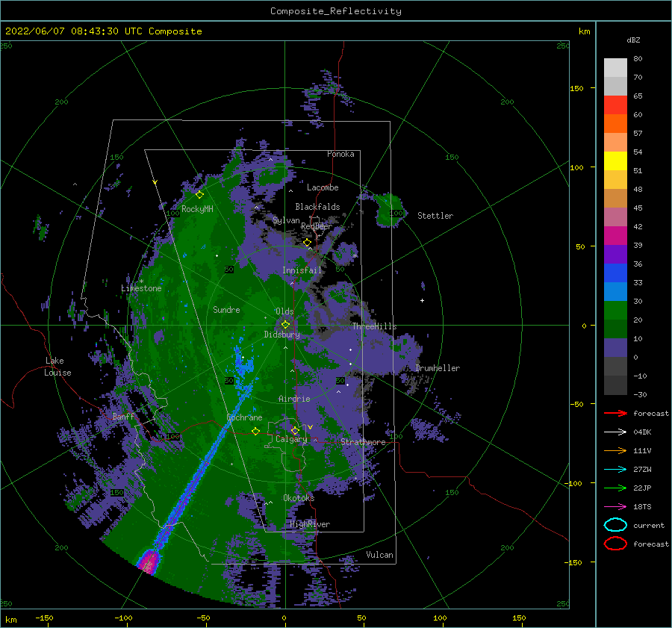This screenshot has height=628, width=672.
Task: Click the Limestone label
Action: tap(141, 288)
